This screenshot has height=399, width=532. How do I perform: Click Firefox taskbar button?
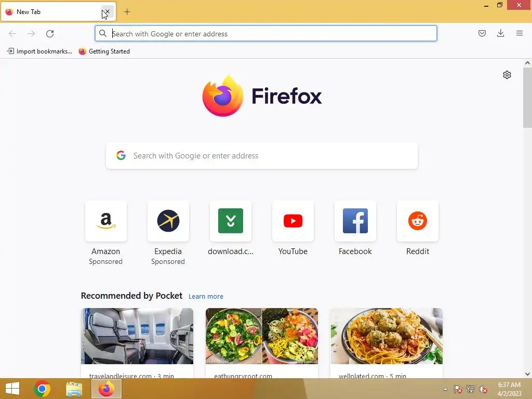(x=106, y=389)
